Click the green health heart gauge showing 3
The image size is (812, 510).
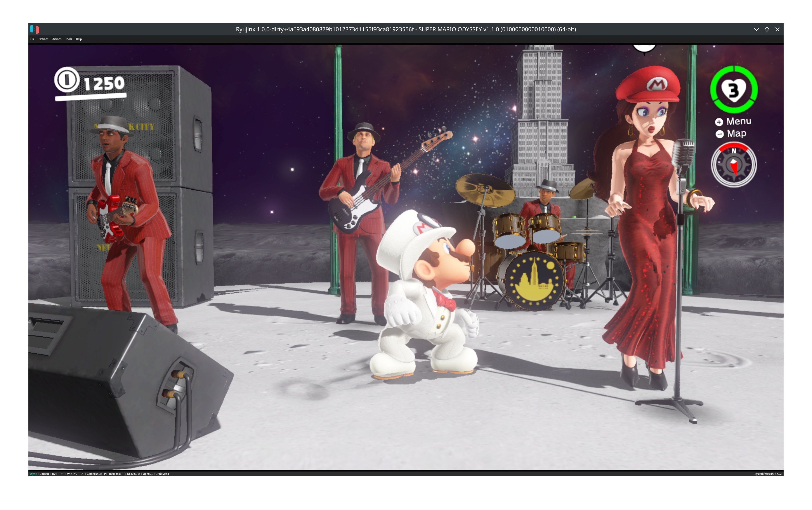coord(734,89)
